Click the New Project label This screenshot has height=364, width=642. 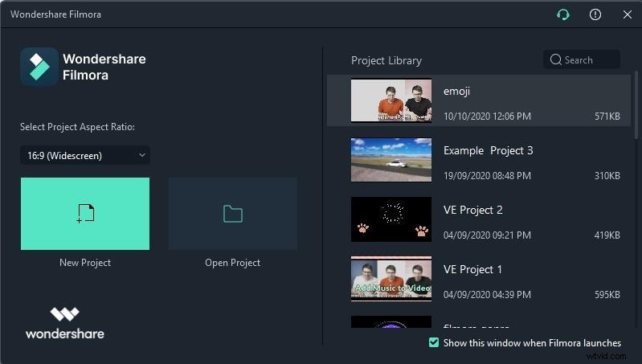coord(85,263)
